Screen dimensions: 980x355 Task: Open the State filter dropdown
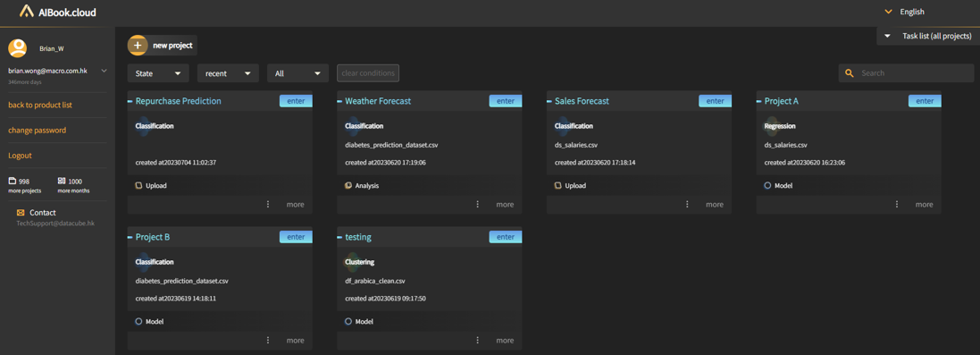[x=158, y=73]
